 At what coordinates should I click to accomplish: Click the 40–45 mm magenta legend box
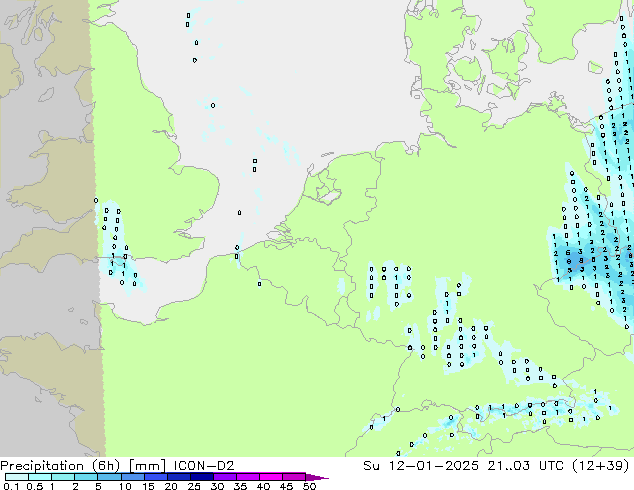271,477
